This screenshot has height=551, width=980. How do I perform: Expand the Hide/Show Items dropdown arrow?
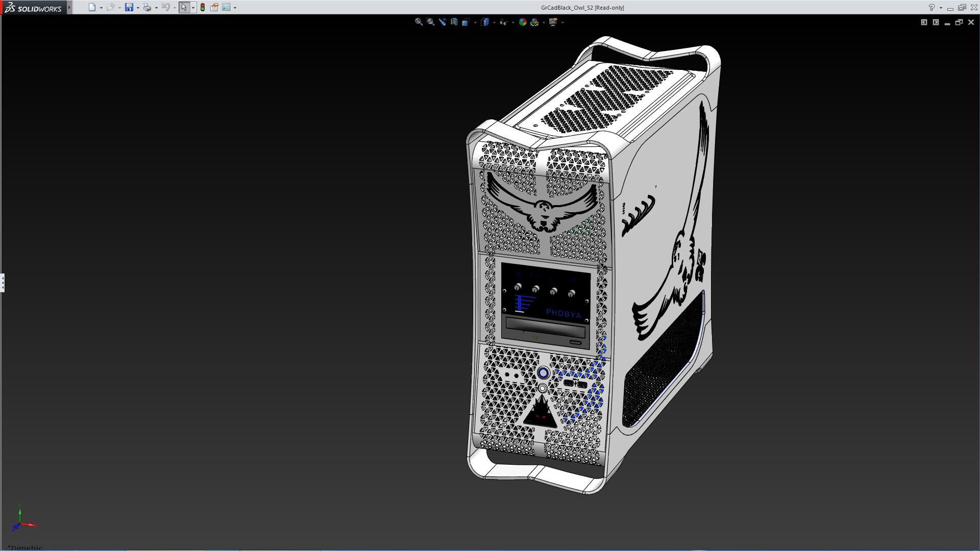[x=512, y=22]
